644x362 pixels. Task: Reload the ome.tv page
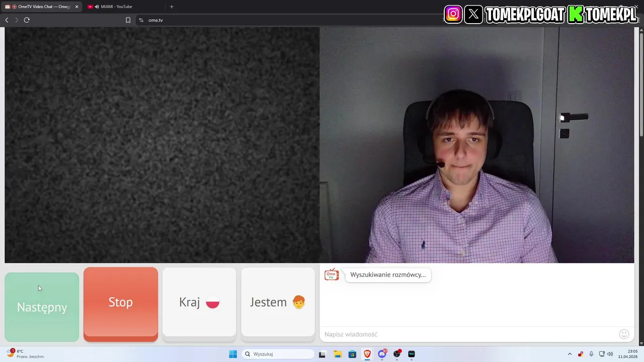[x=27, y=20]
